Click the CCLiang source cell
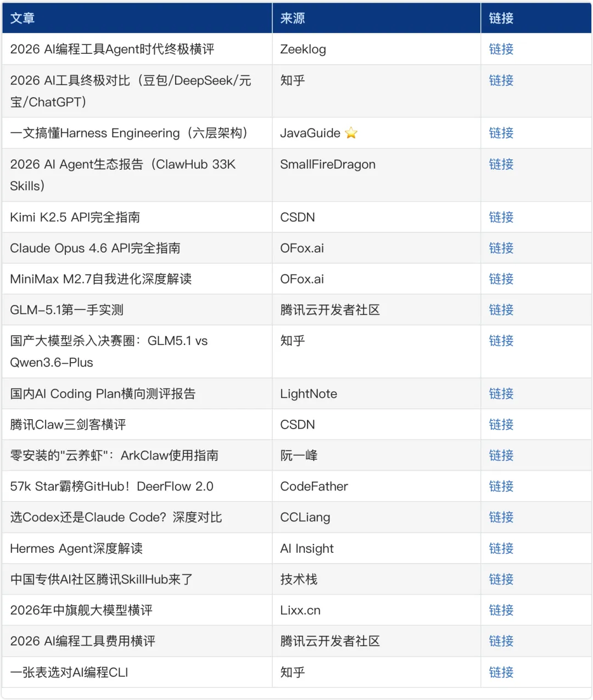 [376, 517]
